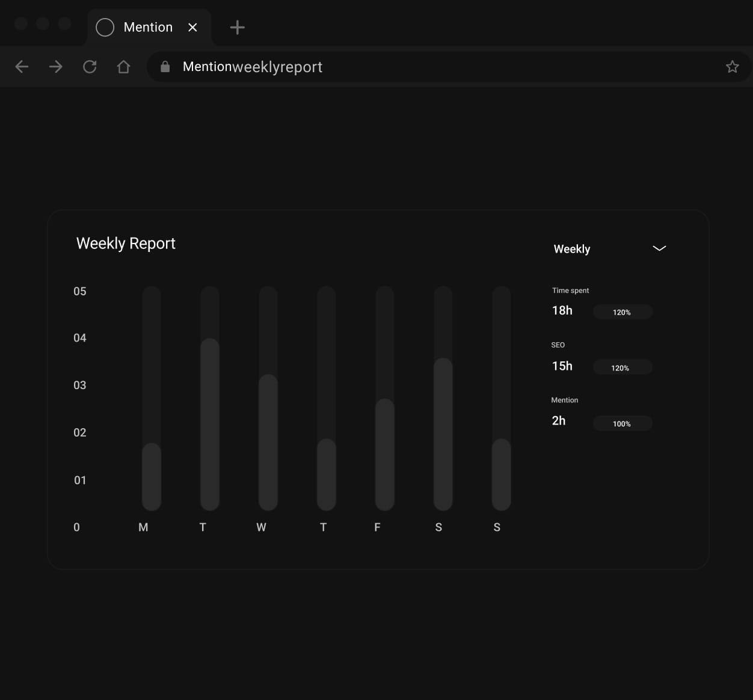Click the browser back arrow
This screenshot has height=700, width=753.
[22, 67]
